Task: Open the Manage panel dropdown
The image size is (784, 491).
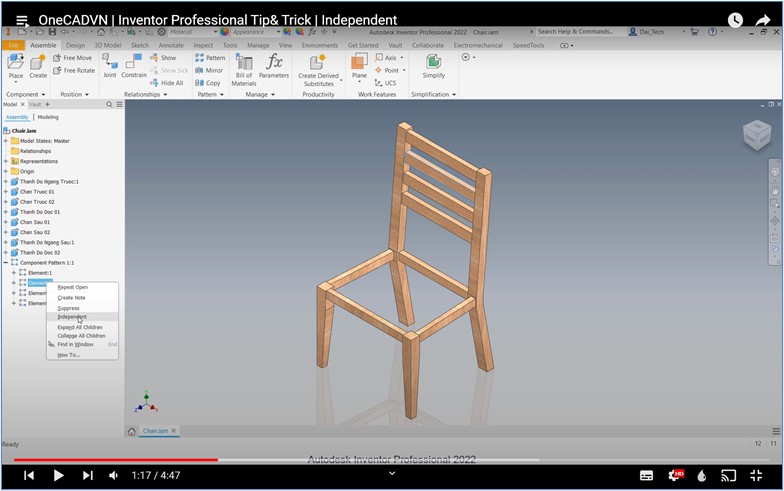Action: tap(260, 94)
